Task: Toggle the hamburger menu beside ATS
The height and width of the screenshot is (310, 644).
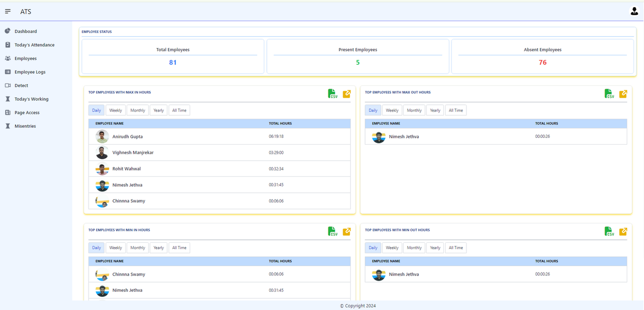Action: pos(8,11)
